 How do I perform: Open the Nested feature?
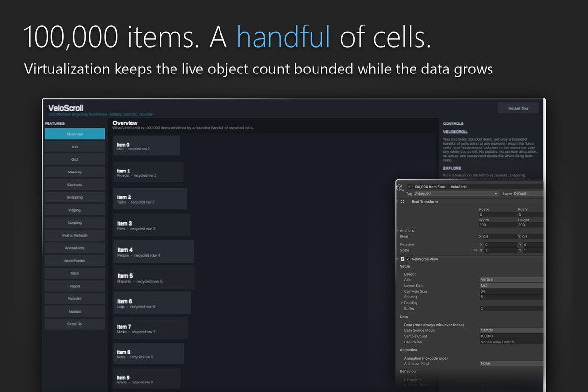(74, 312)
